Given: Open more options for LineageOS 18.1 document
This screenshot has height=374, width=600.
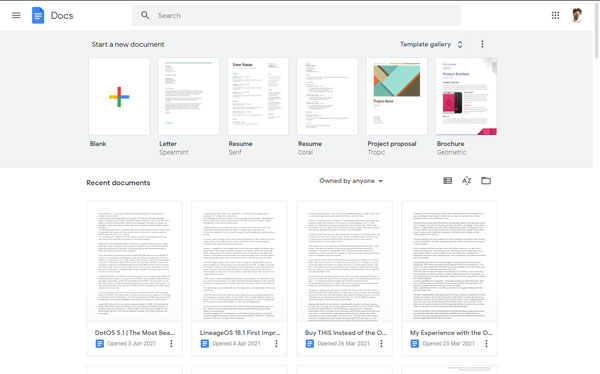Looking at the screenshot, I should pos(276,343).
